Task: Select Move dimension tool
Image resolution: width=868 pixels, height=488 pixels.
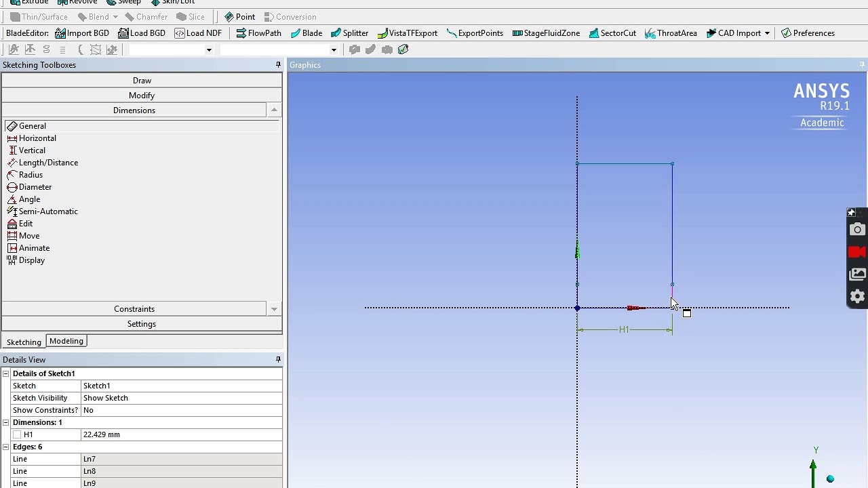Action: (x=23, y=236)
